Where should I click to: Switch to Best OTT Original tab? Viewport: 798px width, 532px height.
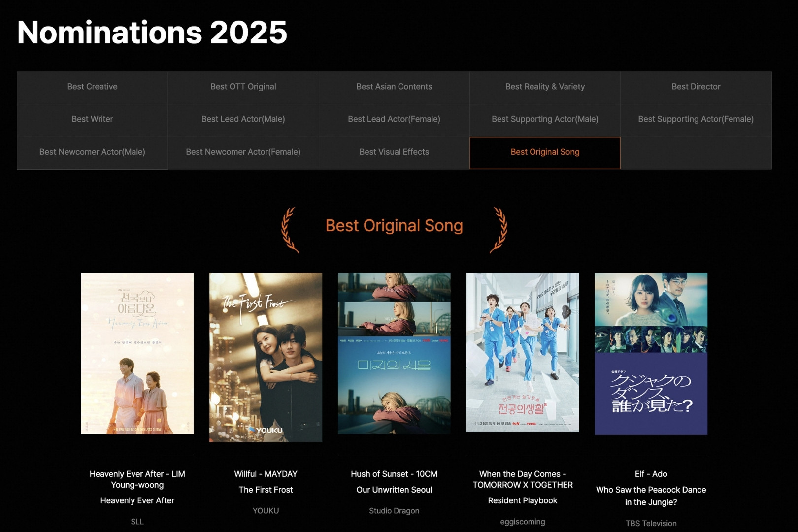coord(243,87)
